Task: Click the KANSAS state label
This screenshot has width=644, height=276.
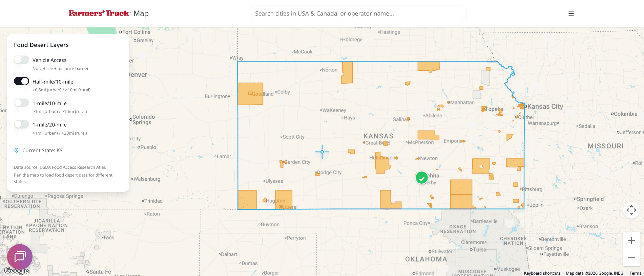Action: (378, 136)
